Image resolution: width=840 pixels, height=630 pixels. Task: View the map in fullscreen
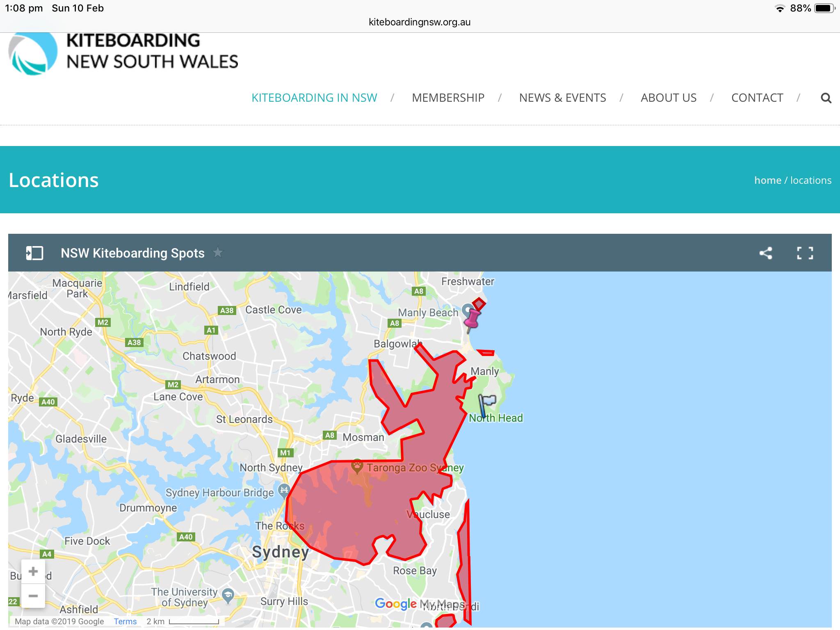805,253
